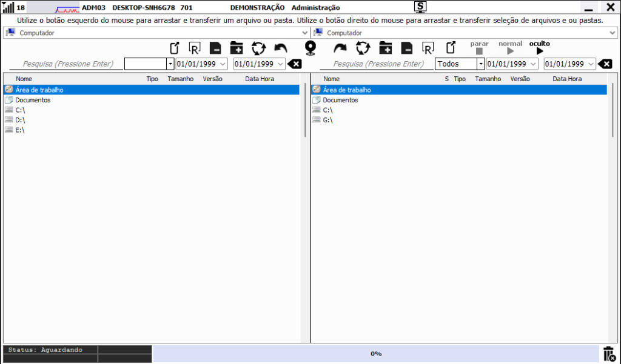Click the 0% transfer progress bar

(x=376, y=354)
